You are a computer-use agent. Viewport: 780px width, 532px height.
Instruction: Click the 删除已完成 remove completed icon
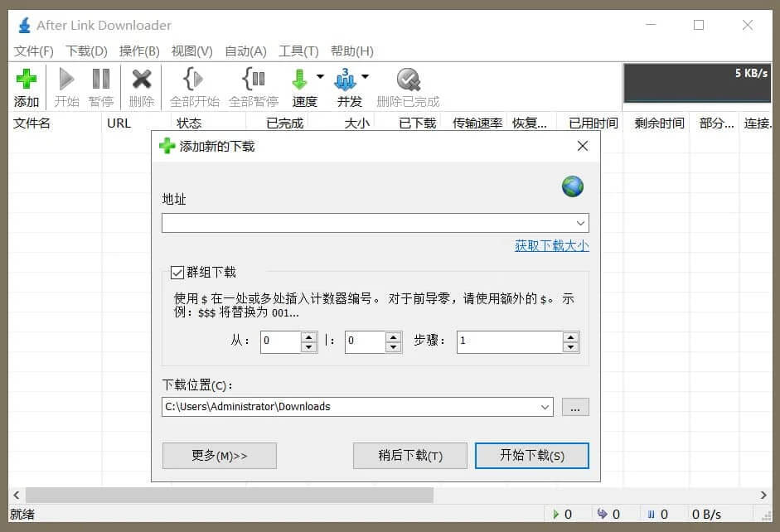(408, 80)
